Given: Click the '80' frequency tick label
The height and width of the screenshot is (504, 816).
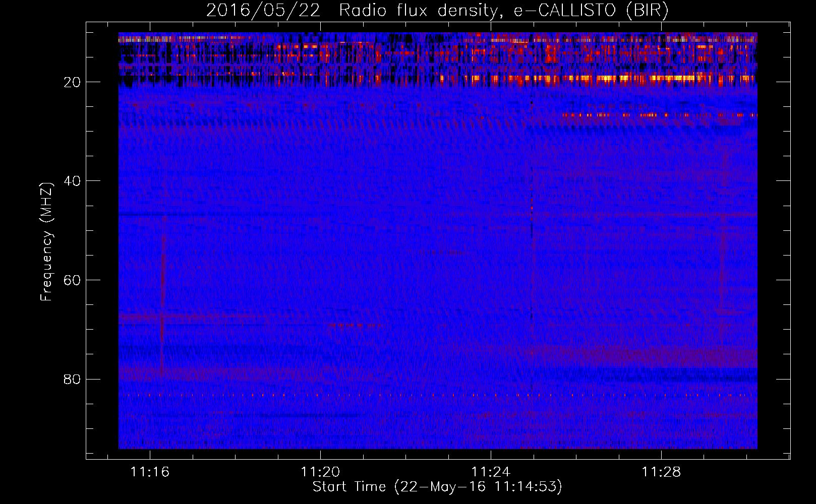Looking at the screenshot, I should tap(73, 379).
